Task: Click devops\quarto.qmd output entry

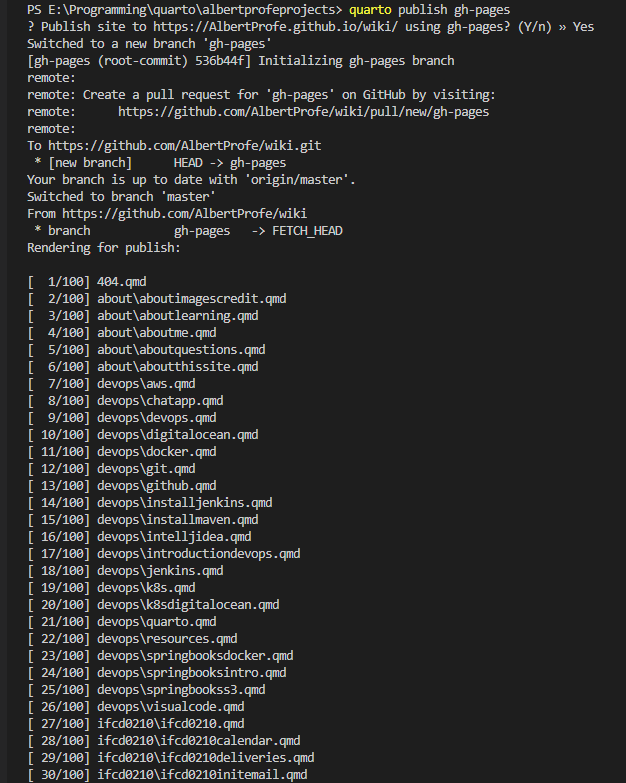Action: [x=157, y=621]
